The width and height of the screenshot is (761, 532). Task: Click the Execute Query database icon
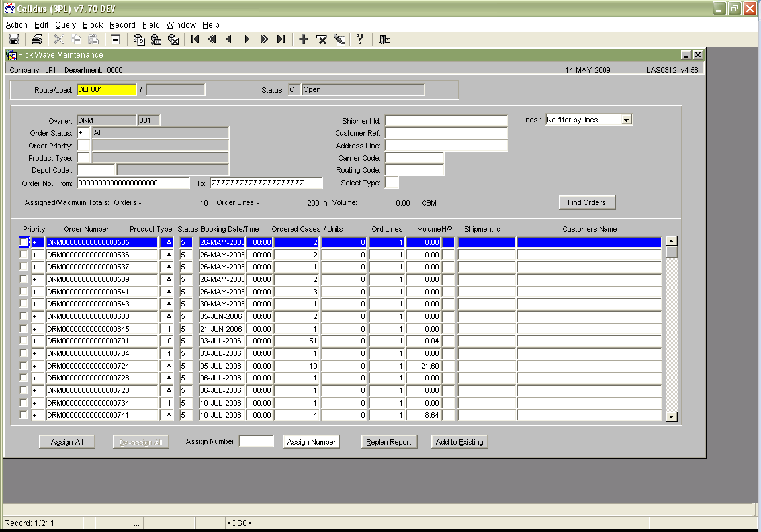(156, 39)
